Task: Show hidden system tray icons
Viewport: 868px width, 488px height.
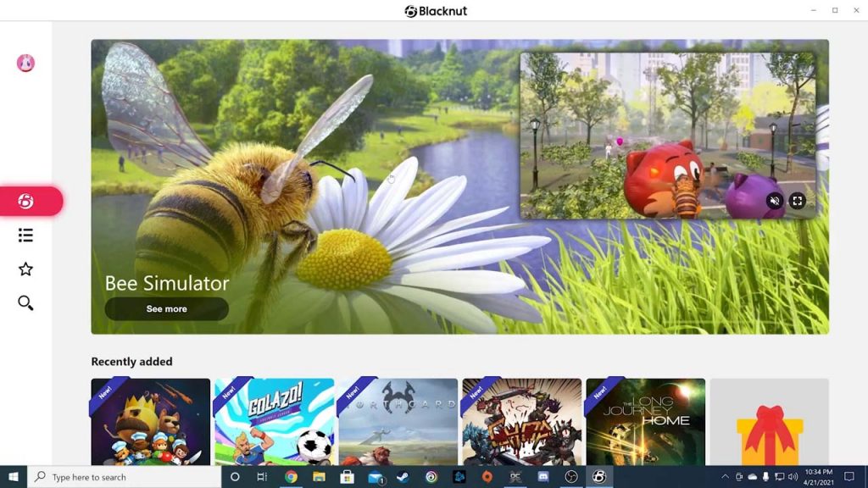Action: 726,477
